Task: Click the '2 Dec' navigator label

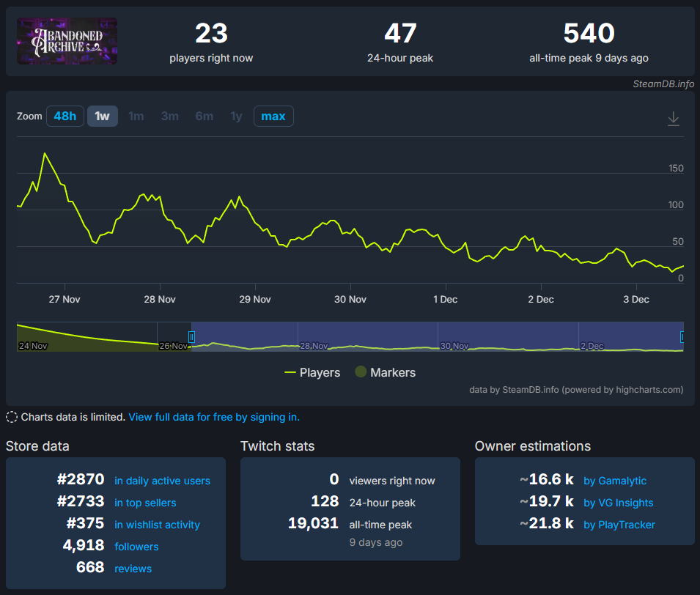Action: point(592,346)
